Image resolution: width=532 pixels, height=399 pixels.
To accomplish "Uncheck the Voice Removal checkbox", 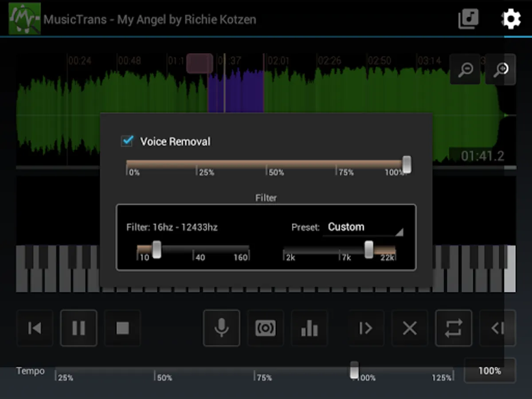I will tap(127, 141).
